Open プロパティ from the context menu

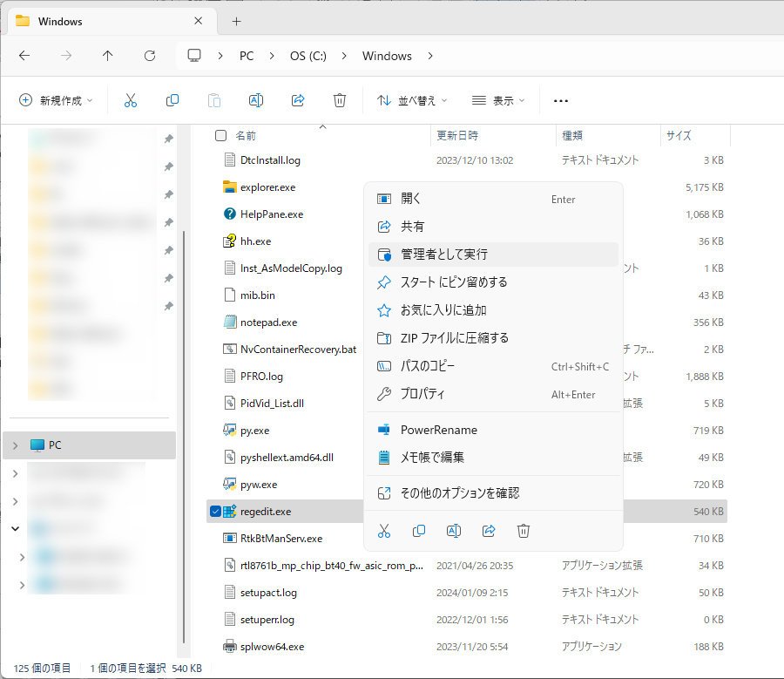[494, 394]
